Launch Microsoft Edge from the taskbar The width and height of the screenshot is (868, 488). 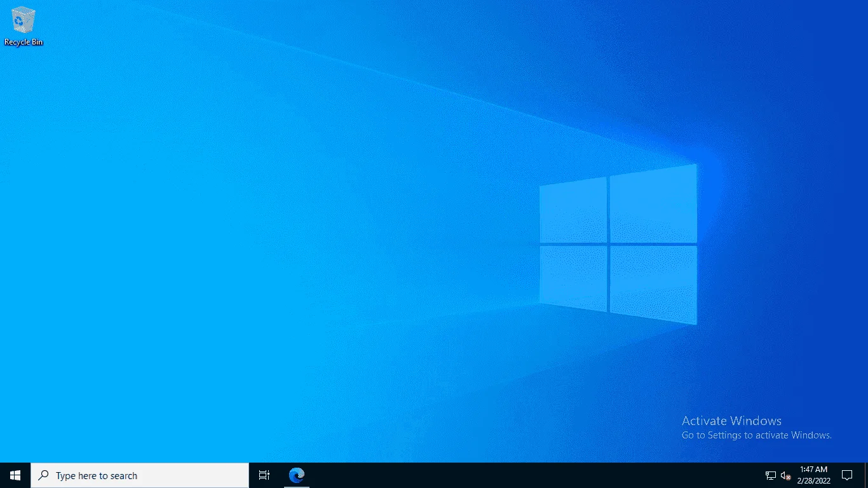[296, 475]
